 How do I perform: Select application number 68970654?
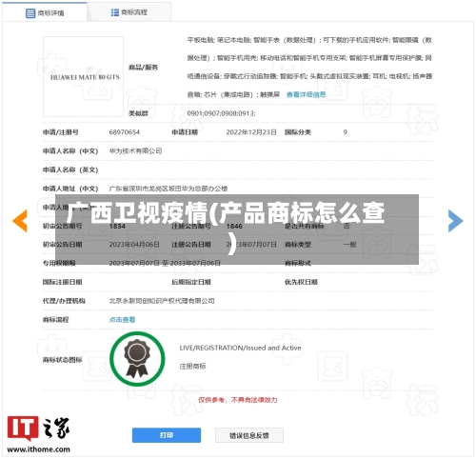pos(125,132)
